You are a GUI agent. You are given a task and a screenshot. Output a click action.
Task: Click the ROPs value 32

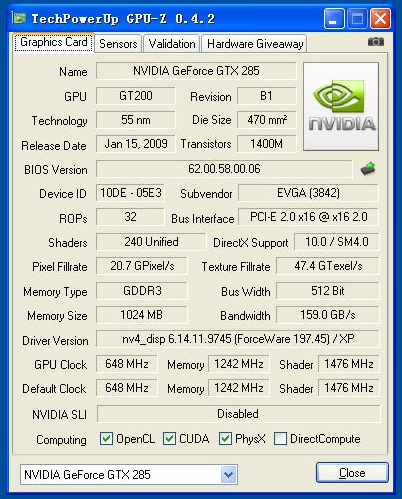click(130, 217)
